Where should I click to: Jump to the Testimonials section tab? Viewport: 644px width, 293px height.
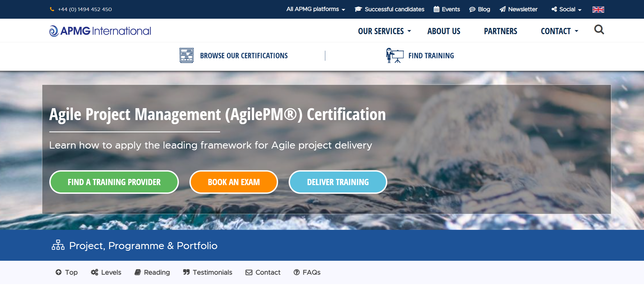point(212,272)
